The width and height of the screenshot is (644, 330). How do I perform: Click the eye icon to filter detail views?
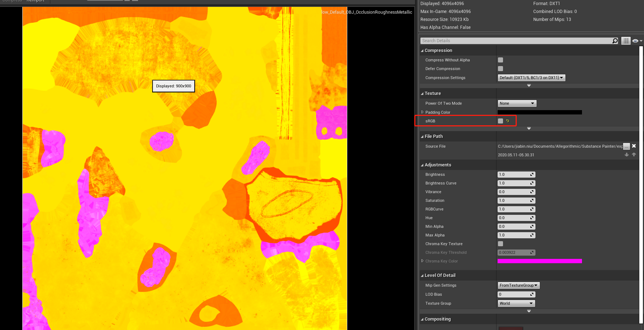pyautogui.click(x=635, y=40)
